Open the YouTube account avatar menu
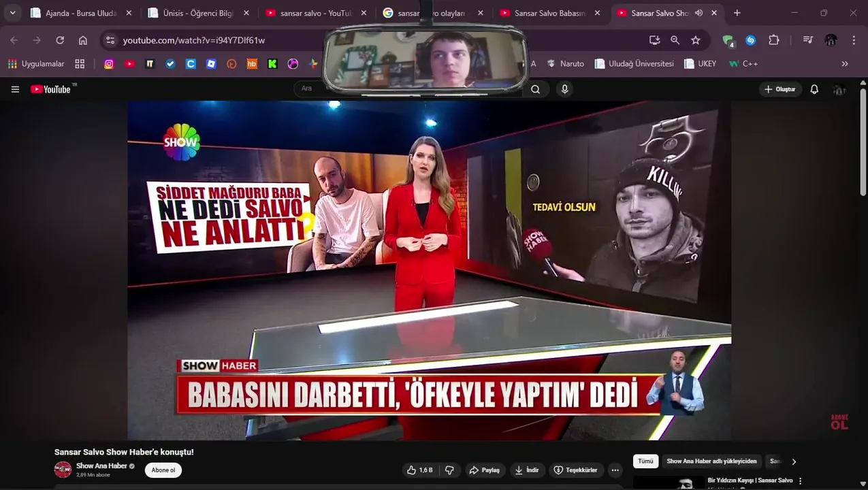This screenshot has width=868, height=490. pyautogui.click(x=839, y=89)
